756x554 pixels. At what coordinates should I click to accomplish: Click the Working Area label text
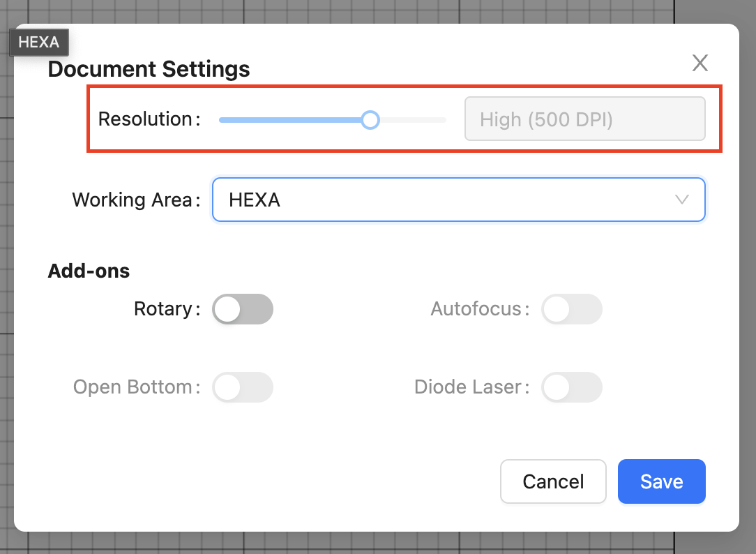pos(132,200)
